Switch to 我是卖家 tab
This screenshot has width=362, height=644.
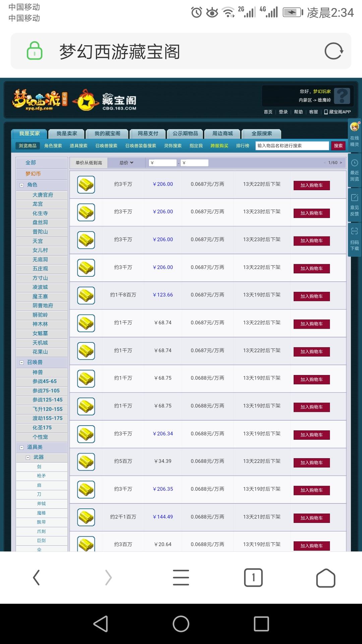click(x=67, y=133)
